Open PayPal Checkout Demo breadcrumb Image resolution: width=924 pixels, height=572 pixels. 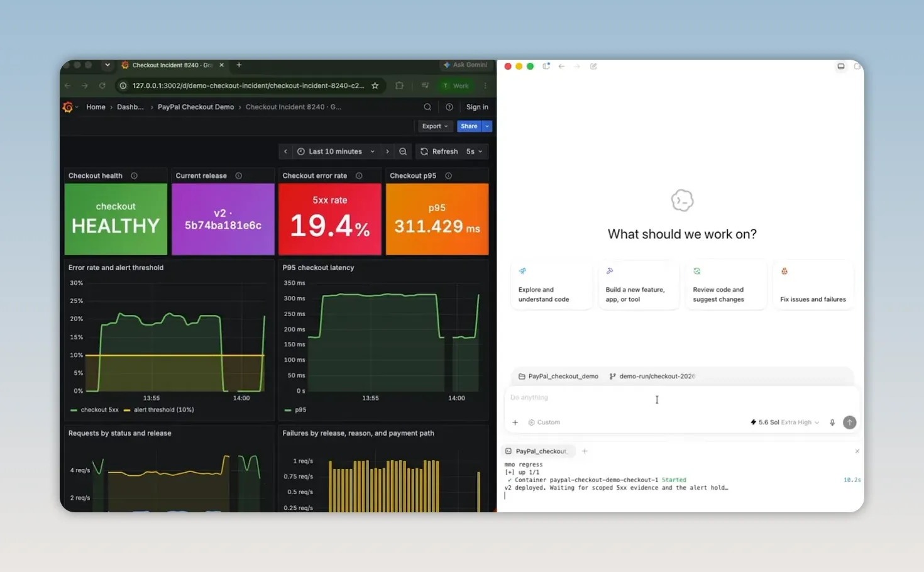[195, 107]
